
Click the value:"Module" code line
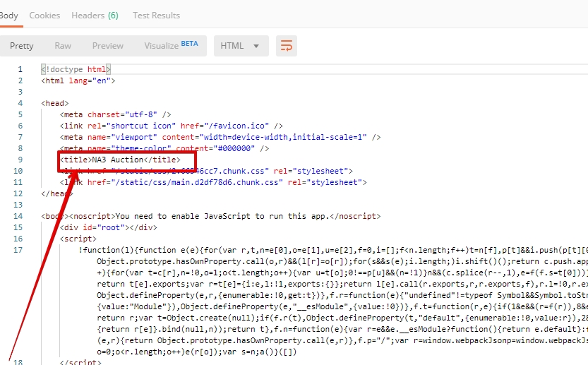pyautogui.click(x=342, y=306)
